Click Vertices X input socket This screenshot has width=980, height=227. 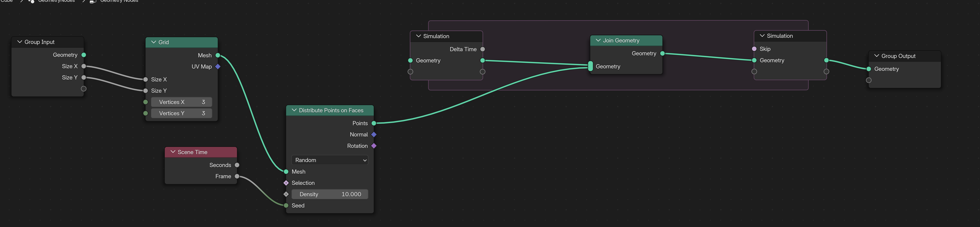click(x=145, y=102)
